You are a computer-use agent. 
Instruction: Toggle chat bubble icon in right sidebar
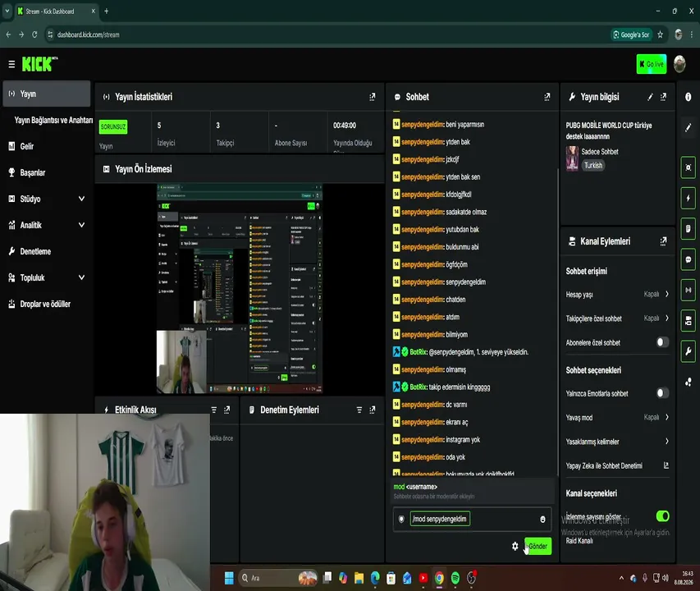[x=688, y=259]
